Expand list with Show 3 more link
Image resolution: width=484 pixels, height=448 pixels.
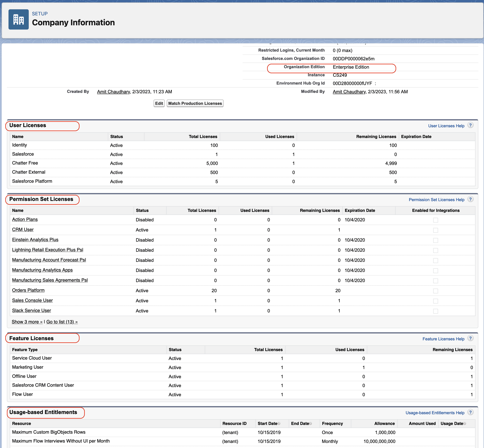(x=27, y=322)
